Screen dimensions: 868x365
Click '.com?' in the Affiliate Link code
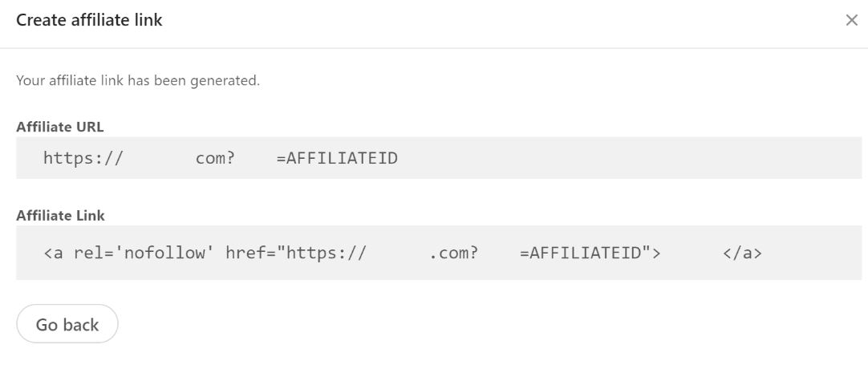tap(454, 253)
